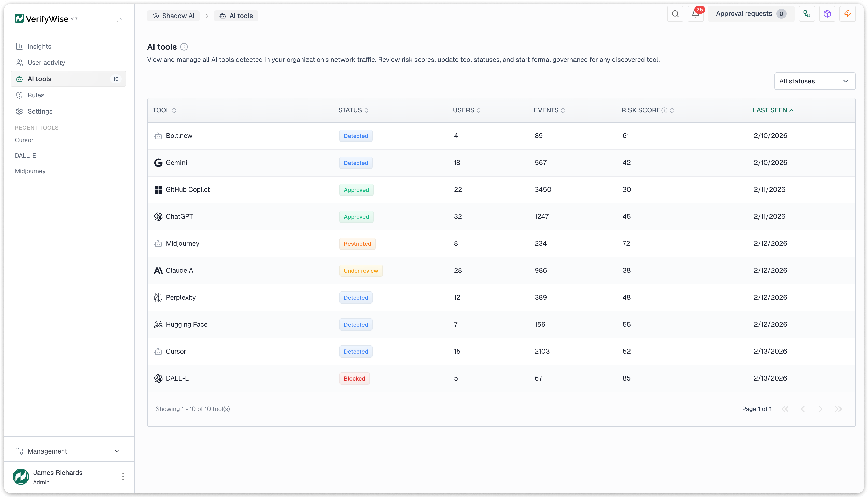Click the OpenAI logo next to ChatGPT

(x=159, y=216)
